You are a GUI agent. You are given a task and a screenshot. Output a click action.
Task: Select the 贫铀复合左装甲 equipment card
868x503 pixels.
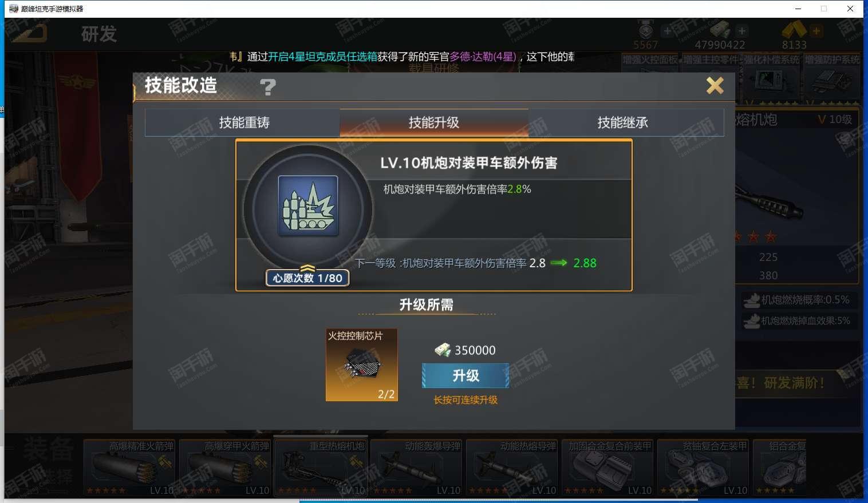[x=704, y=468]
